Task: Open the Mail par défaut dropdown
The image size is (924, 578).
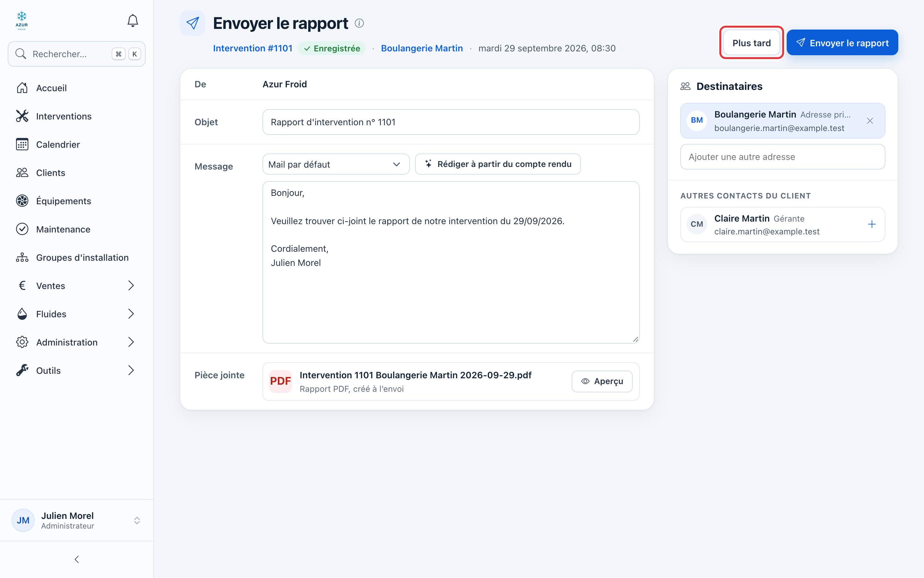Action: coord(336,164)
